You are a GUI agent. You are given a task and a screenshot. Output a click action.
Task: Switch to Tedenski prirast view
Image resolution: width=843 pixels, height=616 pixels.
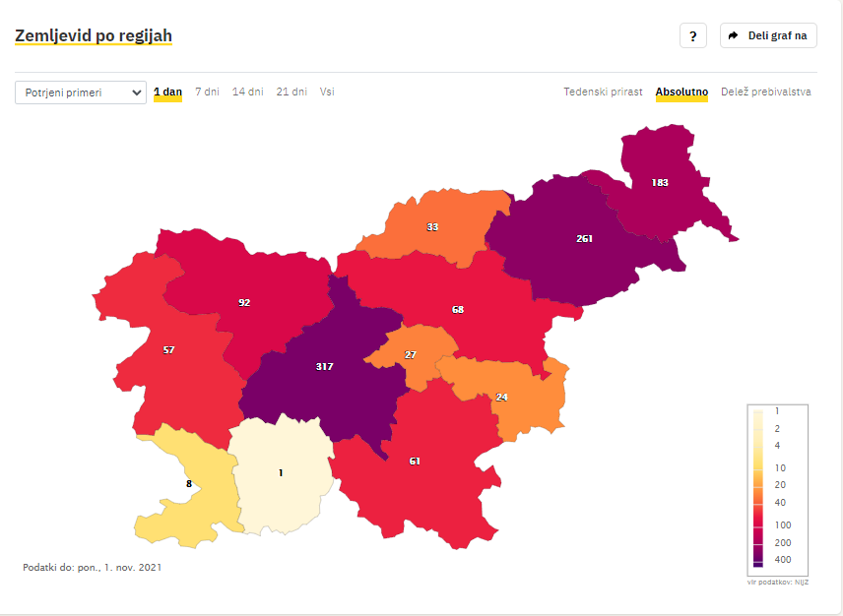603,92
